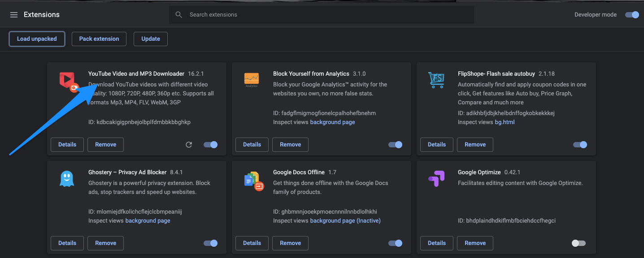Viewport: 644px width, 258px height.
Task: Click the ID mlomiejdfkolichcflejclcbmpeaniij text
Action: [x=135, y=212]
